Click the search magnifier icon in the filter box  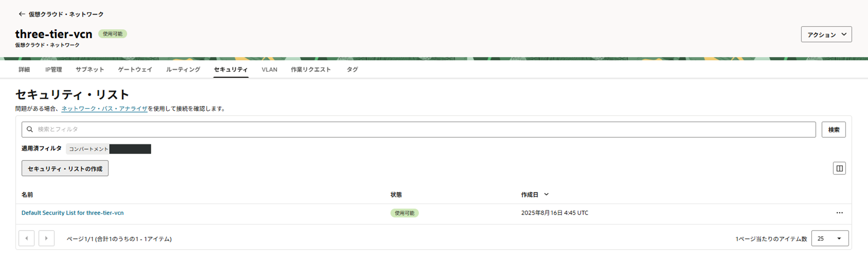click(x=30, y=129)
